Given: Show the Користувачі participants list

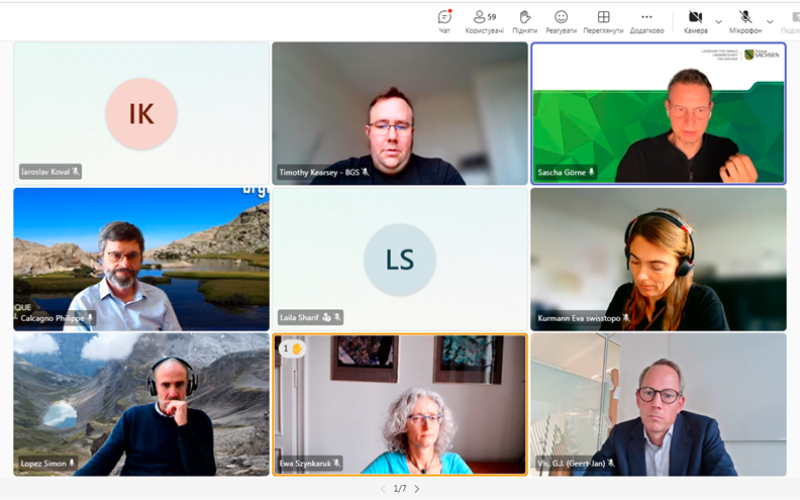Looking at the screenshot, I should coord(484,22).
